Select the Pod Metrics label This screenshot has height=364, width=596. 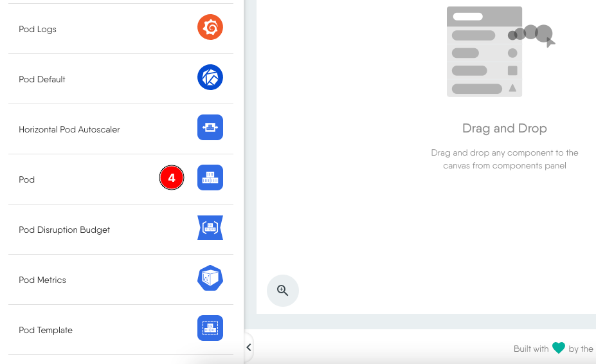coord(42,280)
